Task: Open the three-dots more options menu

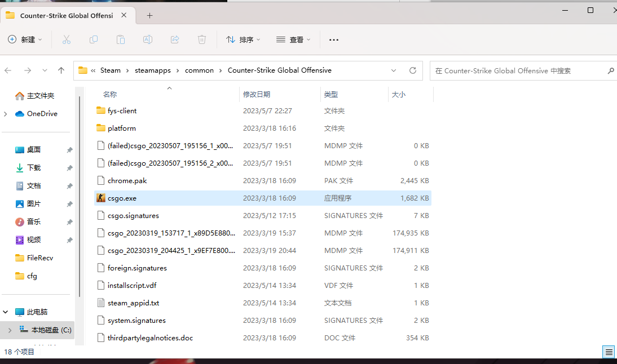Action: pos(334,39)
